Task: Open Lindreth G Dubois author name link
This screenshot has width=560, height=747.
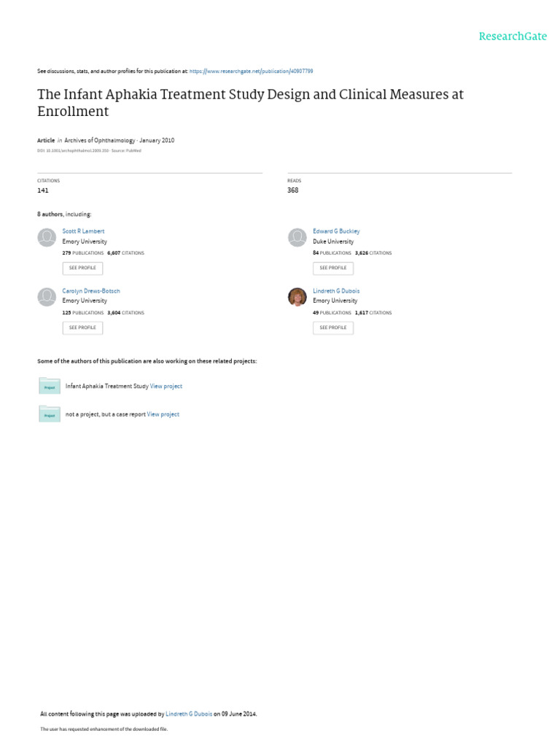Action: point(336,291)
